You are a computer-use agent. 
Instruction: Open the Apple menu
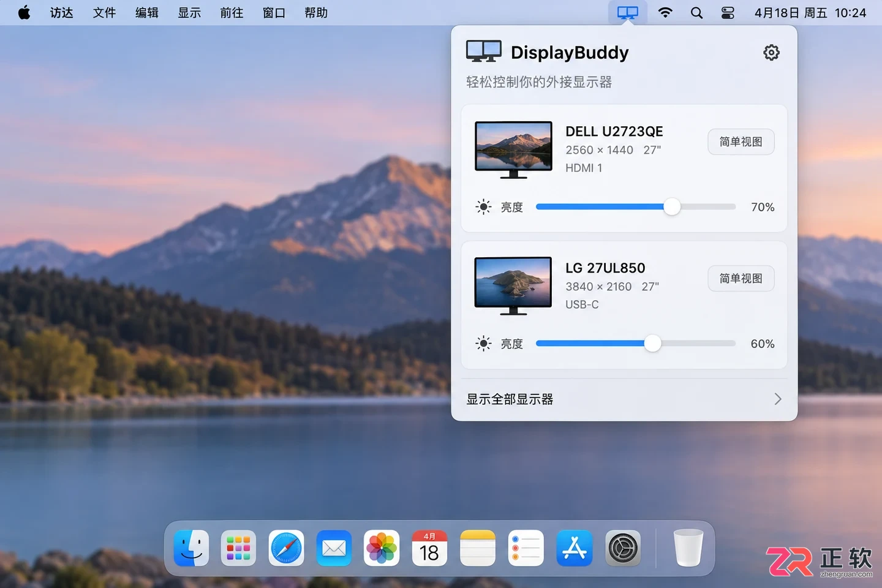tap(24, 13)
